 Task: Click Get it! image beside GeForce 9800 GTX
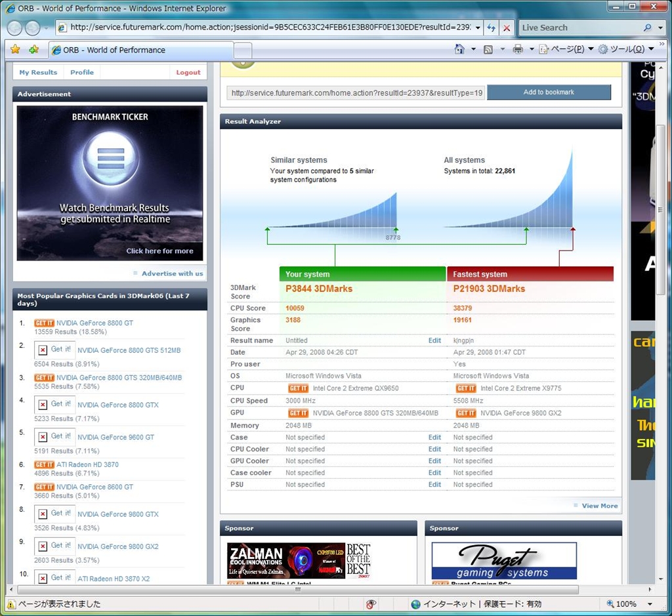55,513
